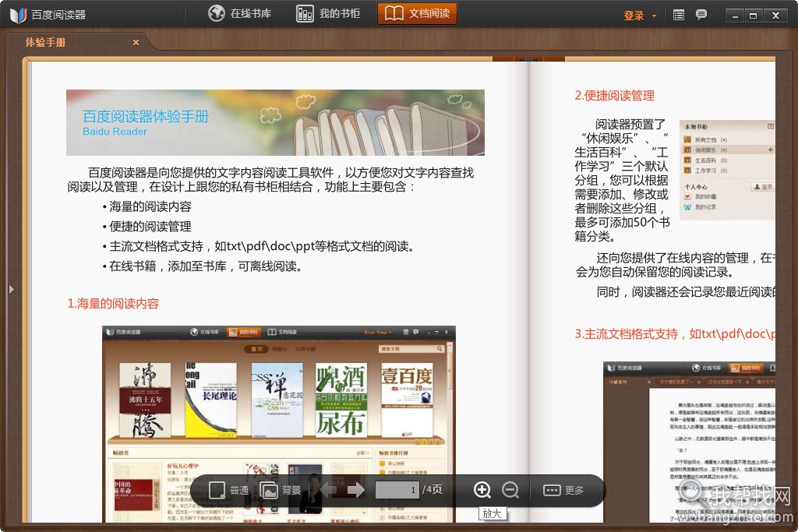
Task: Minimize the reader window
Action: coord(734,16)
